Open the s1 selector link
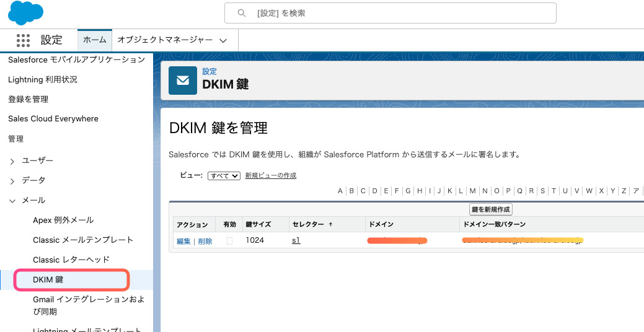The image size is (644, 332). coord(296,240)
